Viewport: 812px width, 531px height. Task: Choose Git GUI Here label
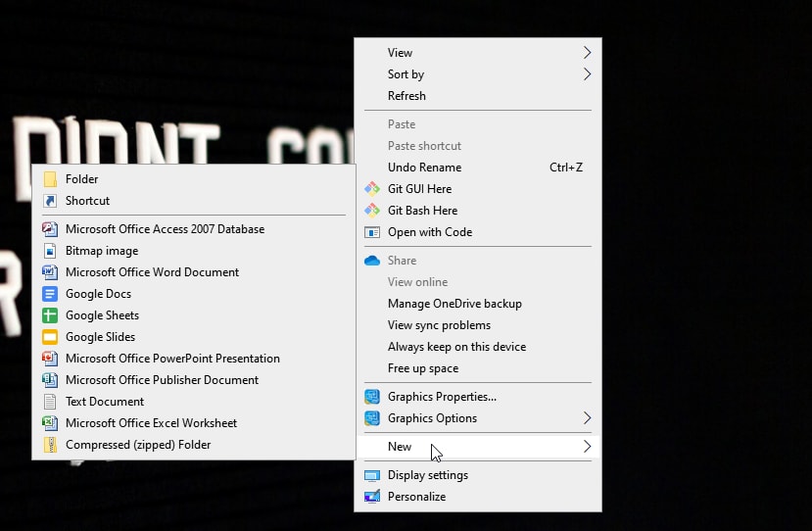419,189
